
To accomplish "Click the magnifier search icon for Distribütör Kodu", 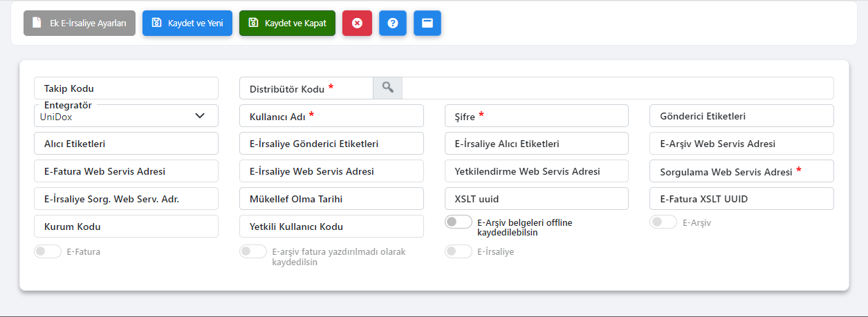I will coord(388,88).
